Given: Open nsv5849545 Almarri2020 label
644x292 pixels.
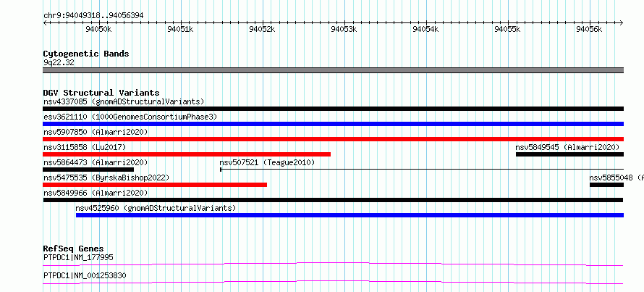Looking at the screenshot, I should pos(567,147).
